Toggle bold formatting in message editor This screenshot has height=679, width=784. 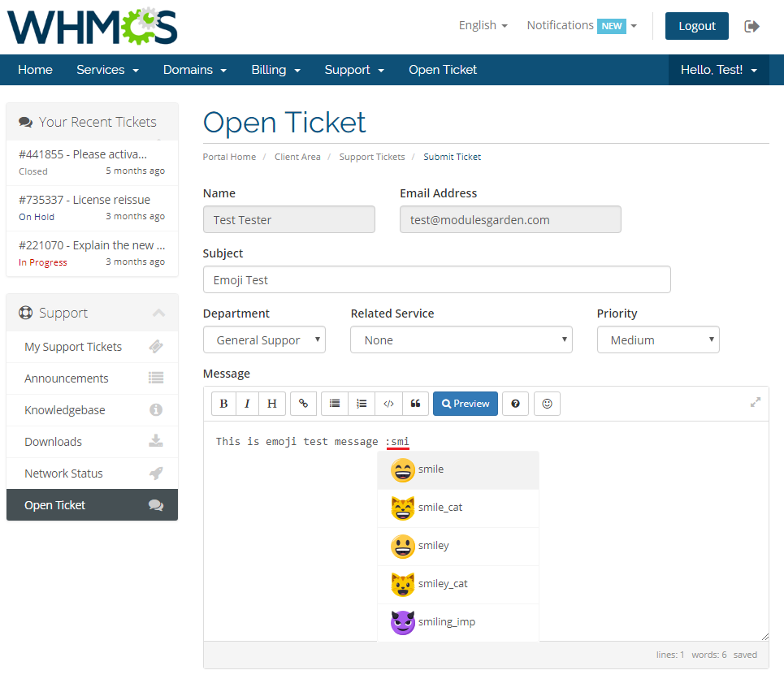[223, 404]
